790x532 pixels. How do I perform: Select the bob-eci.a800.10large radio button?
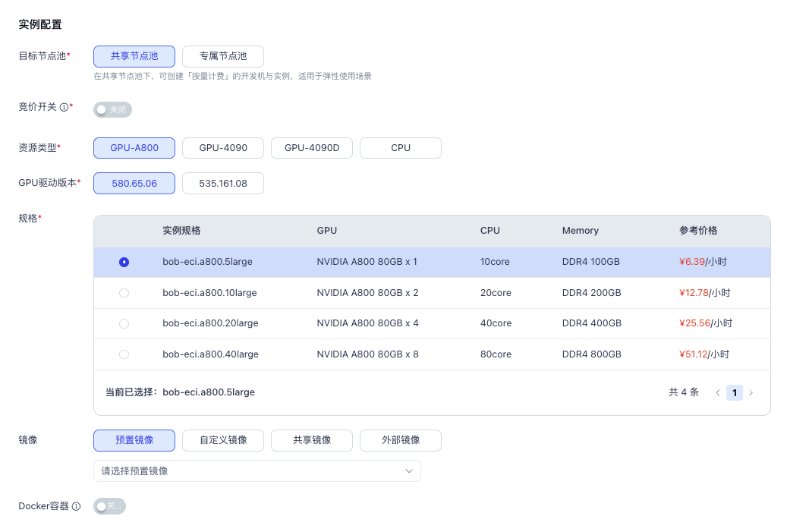[124, 293]
